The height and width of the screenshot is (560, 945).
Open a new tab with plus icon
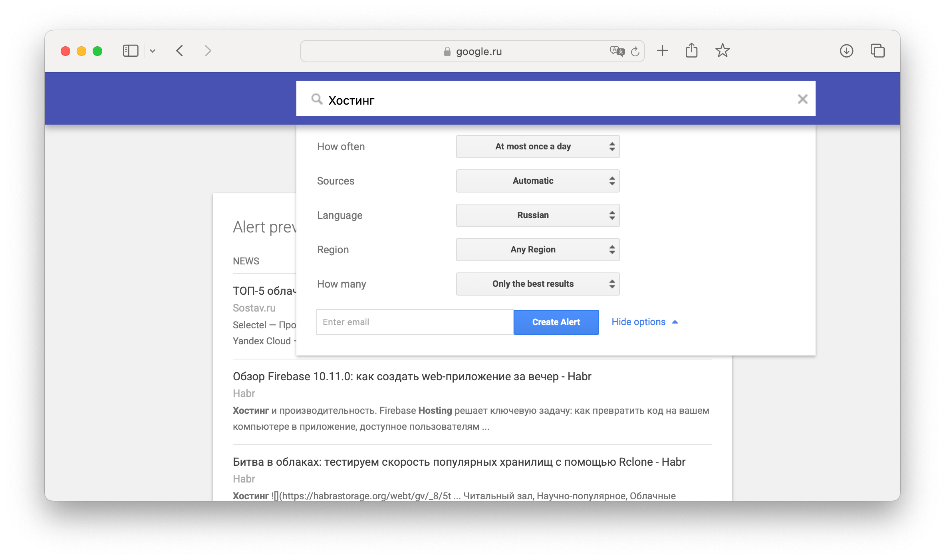click(662, 51)
